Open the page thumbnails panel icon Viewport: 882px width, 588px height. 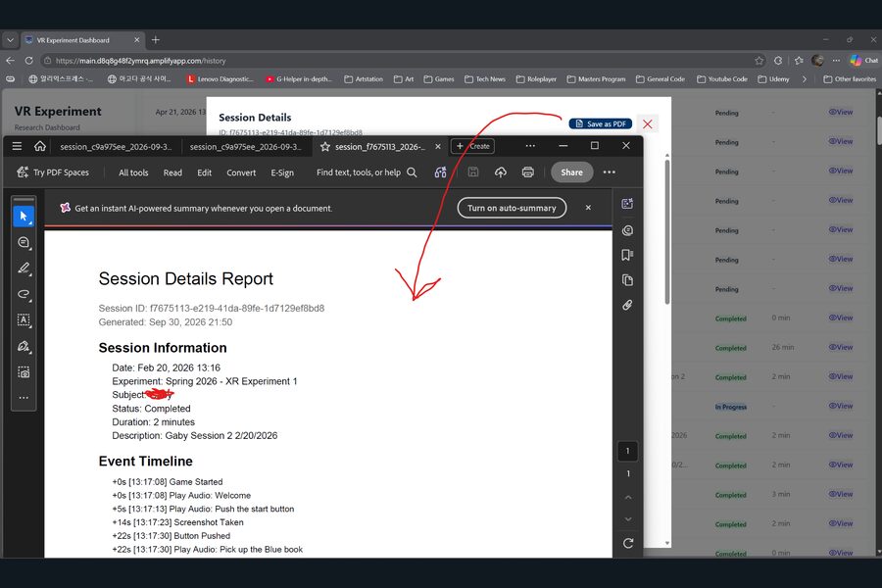click(627, 280)
